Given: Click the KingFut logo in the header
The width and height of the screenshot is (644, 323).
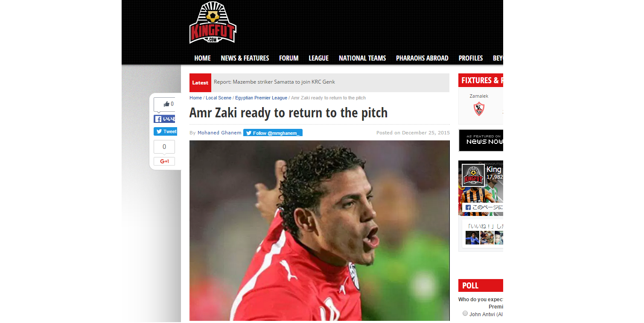Looking at the screenshot, I should pyautogui.click(x=213, y=23).
